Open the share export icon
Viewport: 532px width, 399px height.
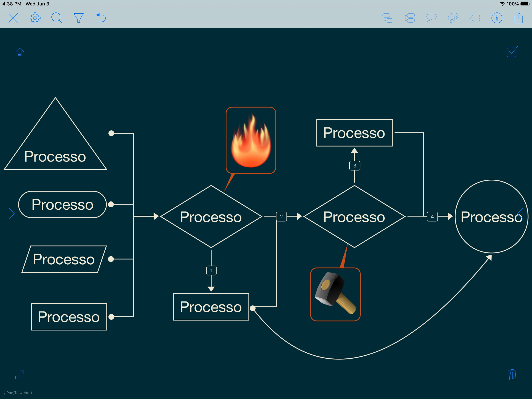pyautogui.click(x=519, y=18)
